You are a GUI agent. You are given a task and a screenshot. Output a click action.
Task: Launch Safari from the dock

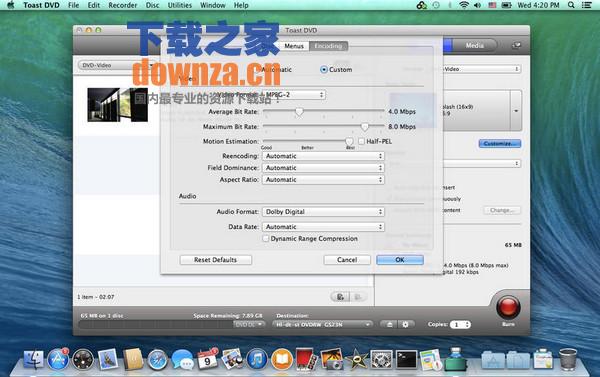click(x=157, y=360)
